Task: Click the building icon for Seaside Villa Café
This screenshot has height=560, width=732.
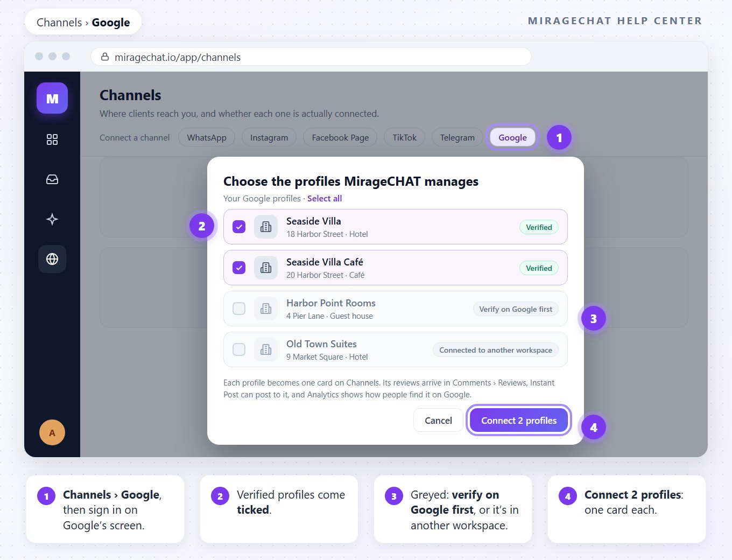Action: click(266, 268)
